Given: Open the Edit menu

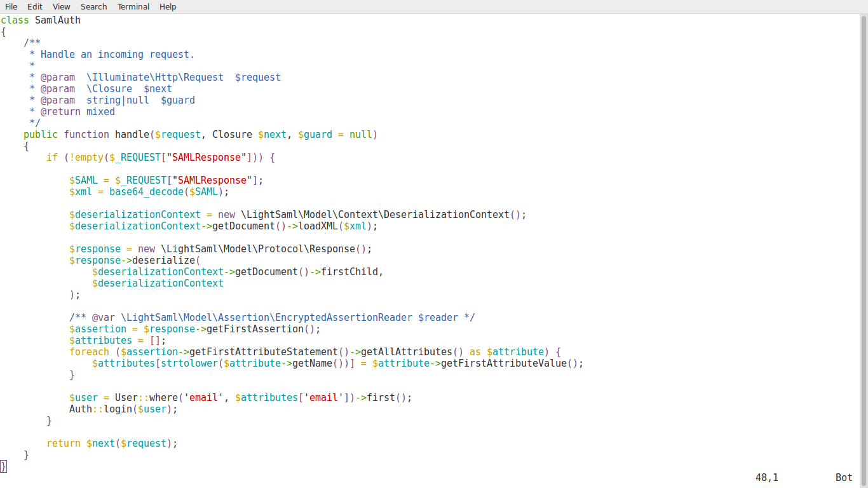Looking at the screenshot, I should coord(34,6).
